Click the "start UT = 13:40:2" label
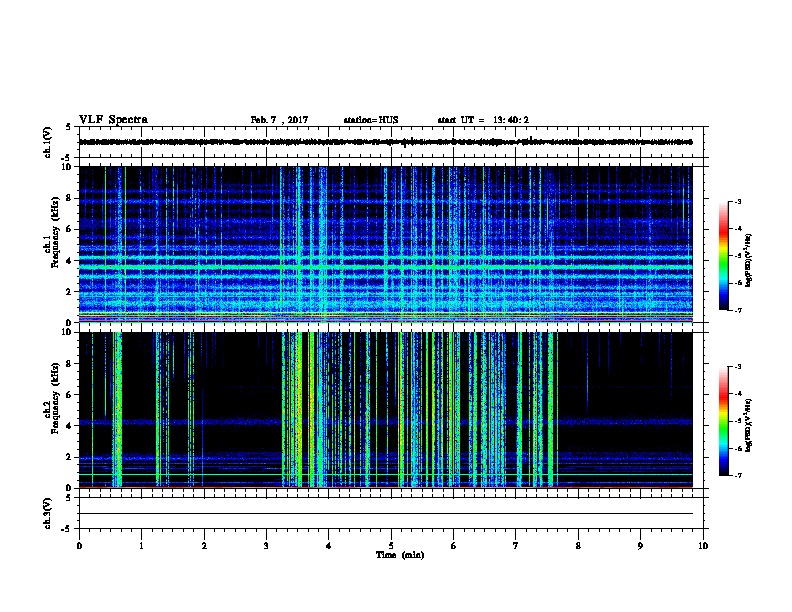The height and width of the screenshot is (612, 792). (x=483, y=120)
